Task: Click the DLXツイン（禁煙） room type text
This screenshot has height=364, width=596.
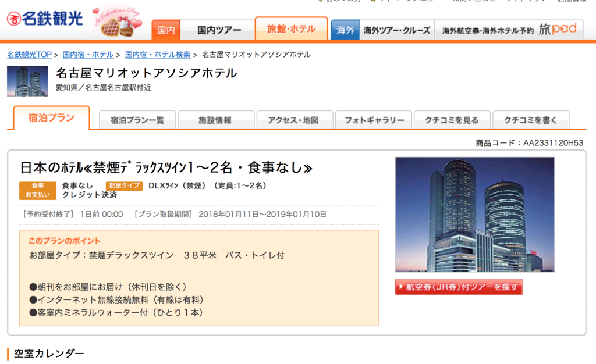Action: (x=177, y=185)
